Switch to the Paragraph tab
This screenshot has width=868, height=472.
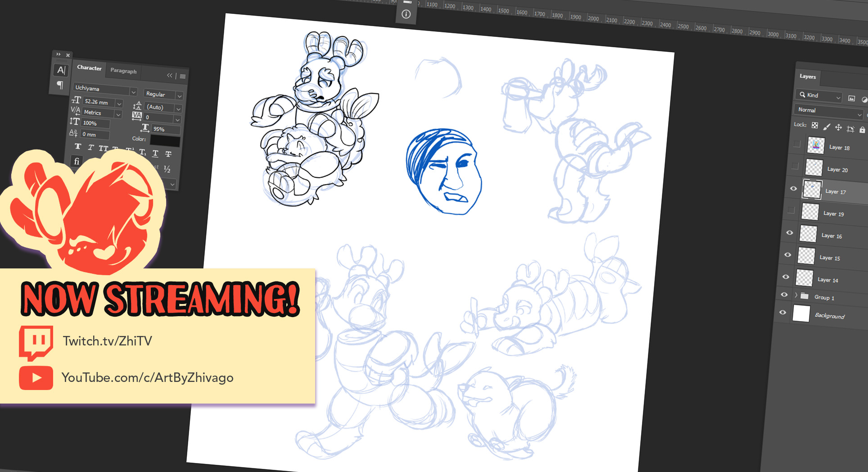pos(123,71)
